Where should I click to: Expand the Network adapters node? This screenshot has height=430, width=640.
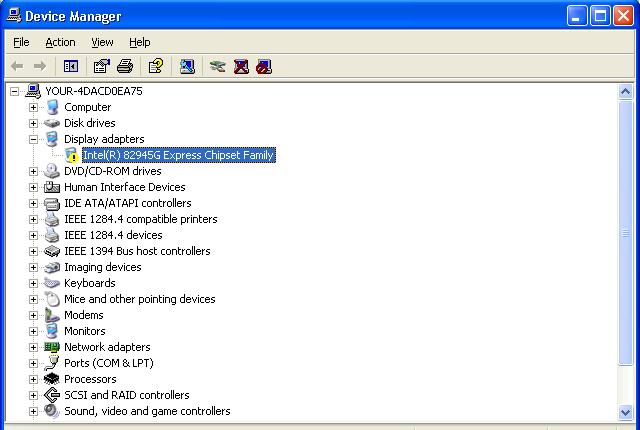point(33,347)
